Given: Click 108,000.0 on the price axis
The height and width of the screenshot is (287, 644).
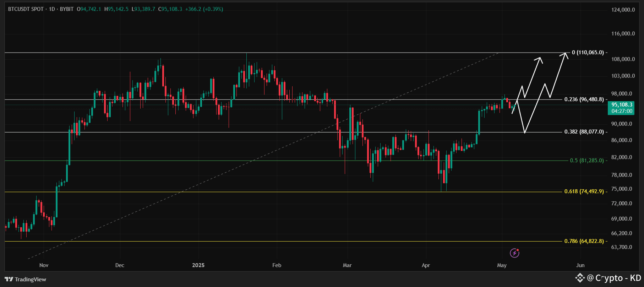Looking at the screenshot, I should (623, 59).
